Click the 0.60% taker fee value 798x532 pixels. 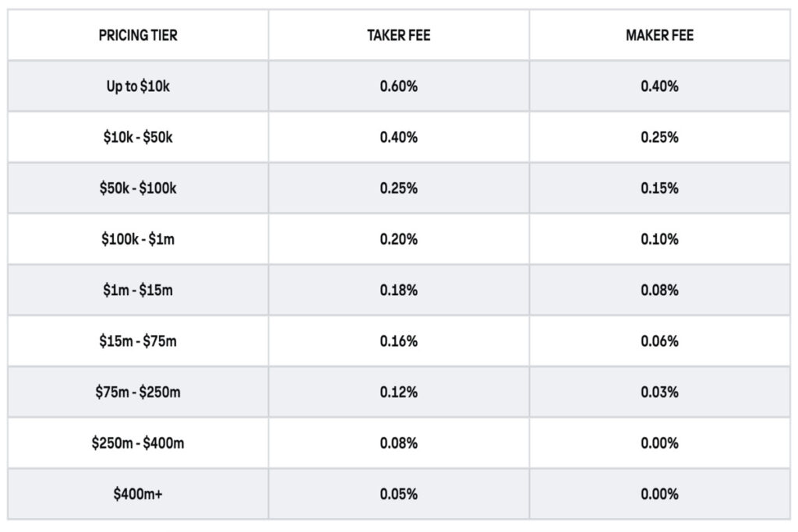(x=398, y=86)
